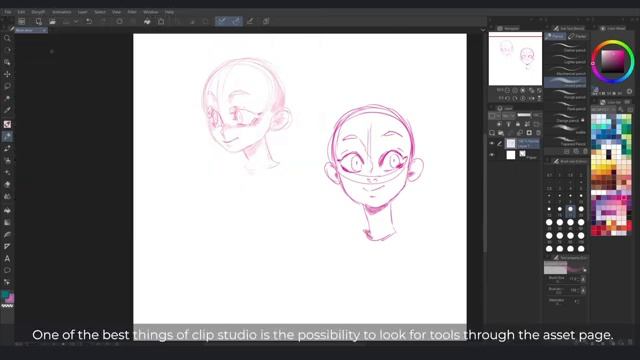Viewport: 640px width, 360px height.
Task: Select the Frame border tool
Action: point(7,247)
